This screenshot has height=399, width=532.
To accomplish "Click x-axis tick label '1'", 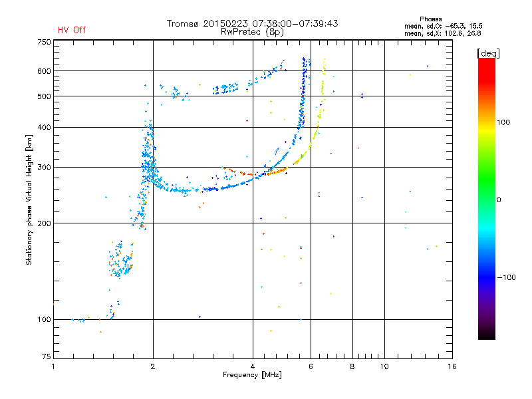I will click(53, 366).
